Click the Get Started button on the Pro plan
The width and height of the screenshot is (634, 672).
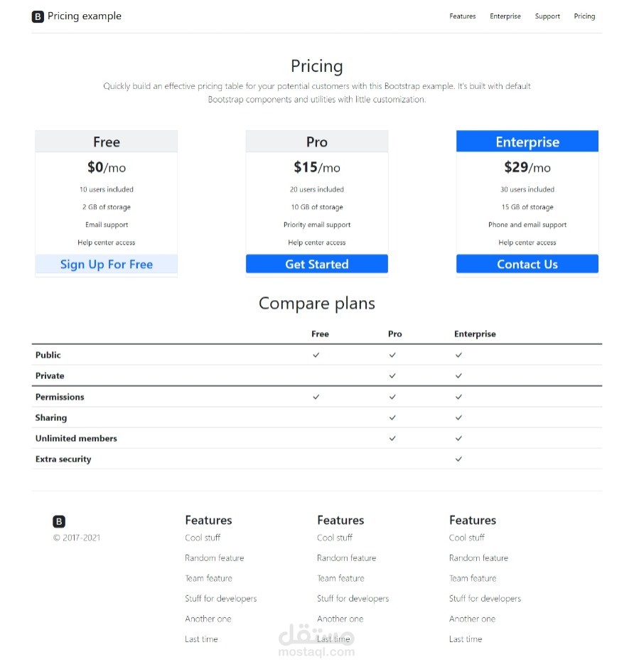point(316,264)
